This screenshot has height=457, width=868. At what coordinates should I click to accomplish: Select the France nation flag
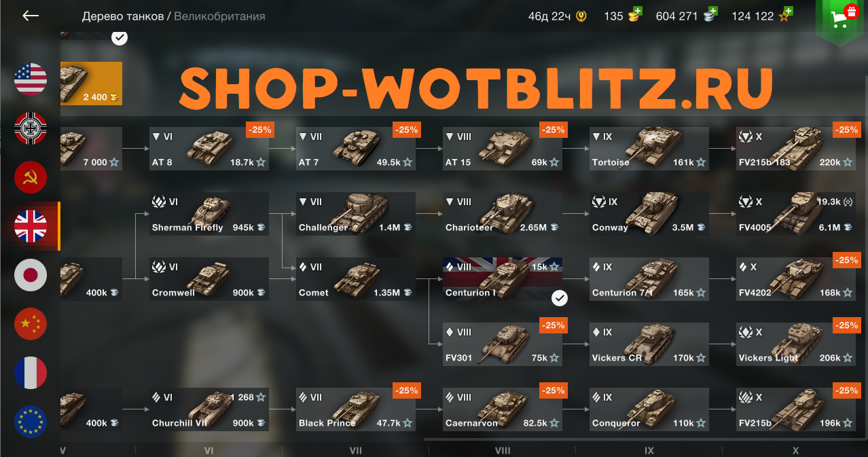pyautogui.click(x=31, y=373)
